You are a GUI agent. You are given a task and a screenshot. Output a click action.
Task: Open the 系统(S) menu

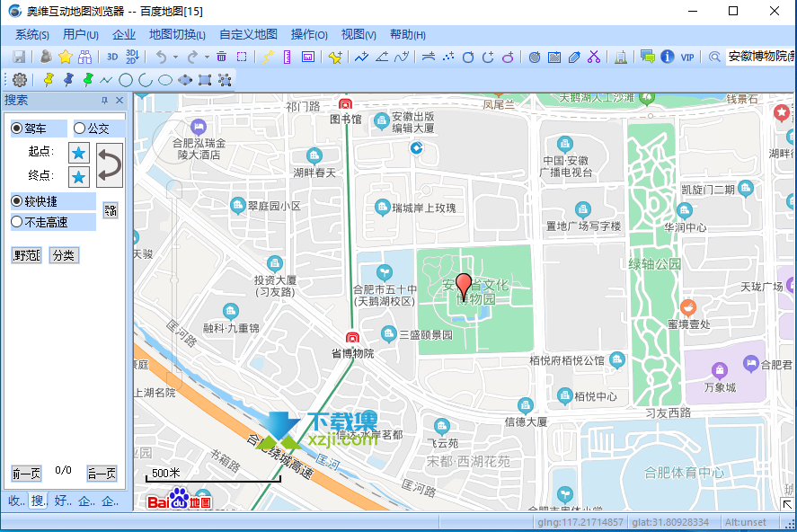32,34
